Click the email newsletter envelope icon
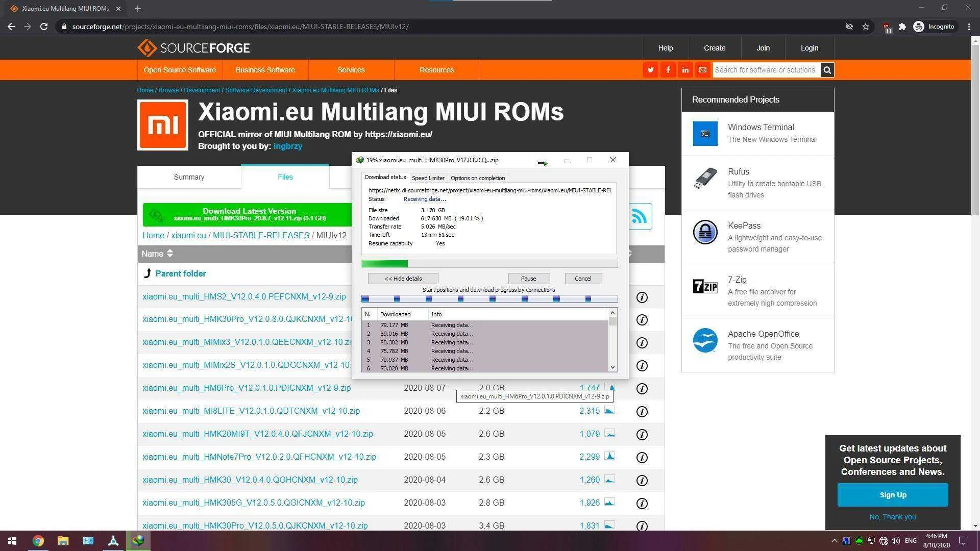 point(702,70)
